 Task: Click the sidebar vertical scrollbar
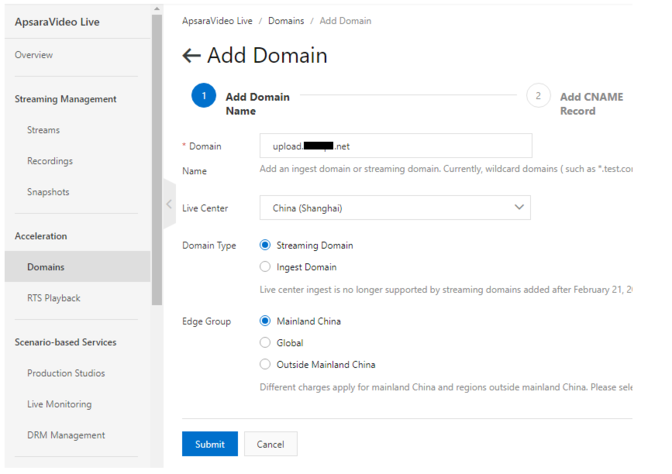156,160
